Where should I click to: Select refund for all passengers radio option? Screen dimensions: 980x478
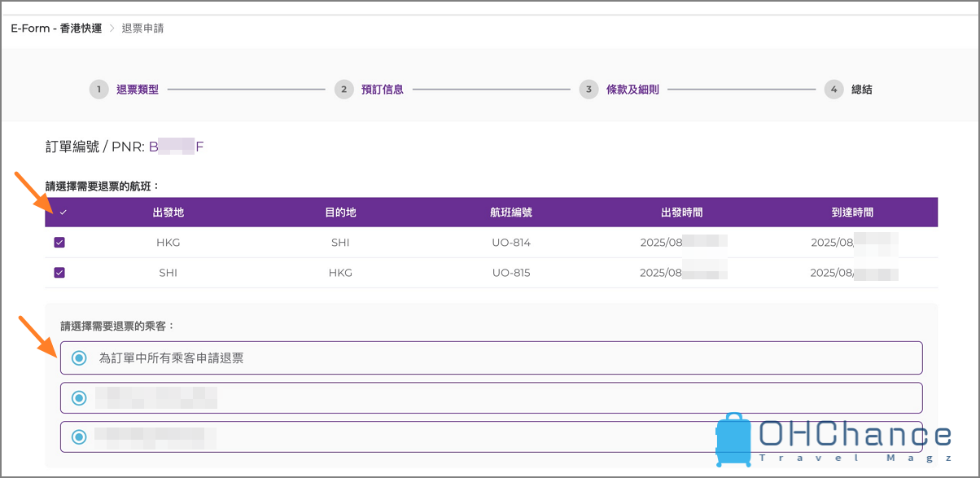click(79, 357)
